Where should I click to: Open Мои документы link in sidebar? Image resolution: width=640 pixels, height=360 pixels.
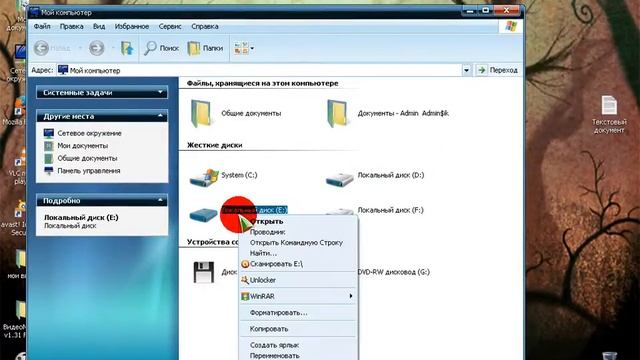click(x=83, y=146)
